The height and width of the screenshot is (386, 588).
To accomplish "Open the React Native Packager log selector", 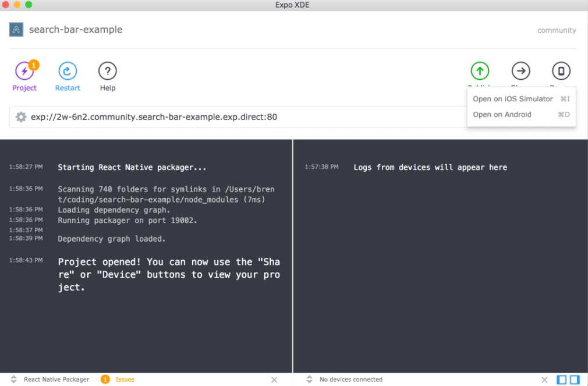I will [50, 379].
